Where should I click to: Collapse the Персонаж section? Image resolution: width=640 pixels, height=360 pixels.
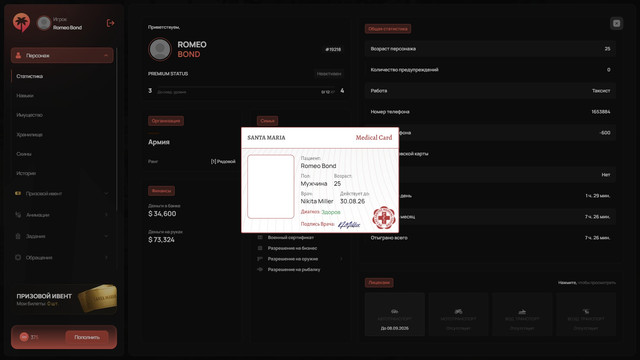[106, 56]
